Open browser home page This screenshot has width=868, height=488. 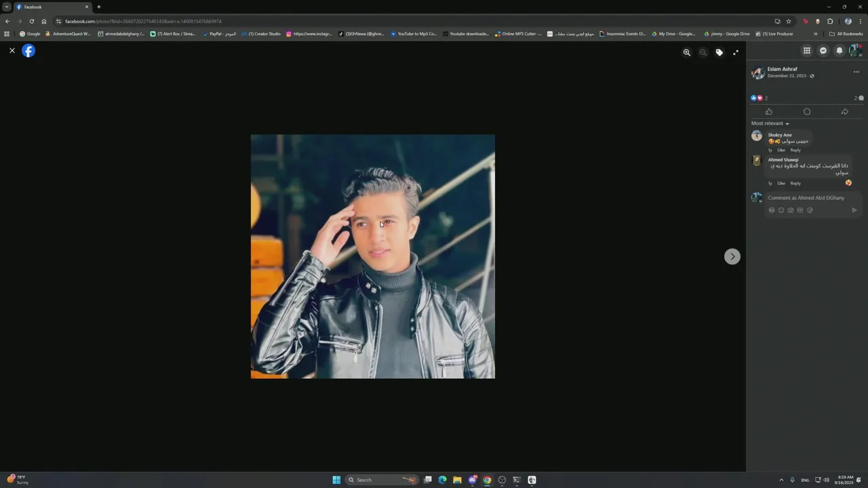[x=44, y=21]
